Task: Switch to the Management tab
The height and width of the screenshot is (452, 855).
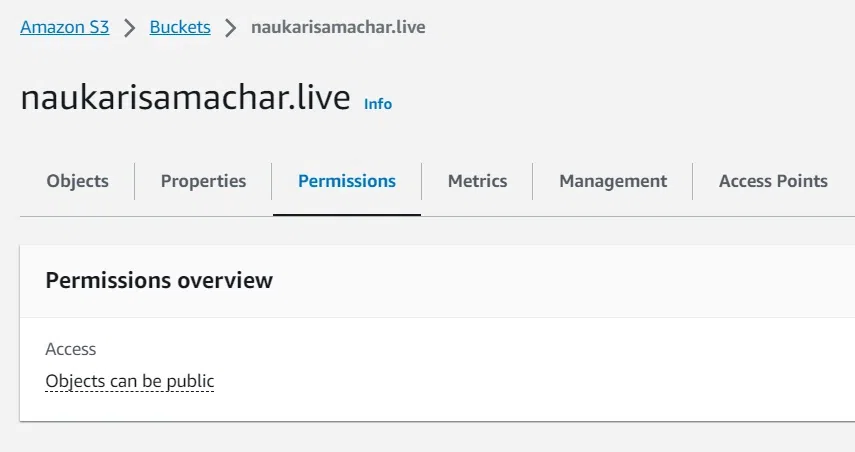Action: [613, 181]
